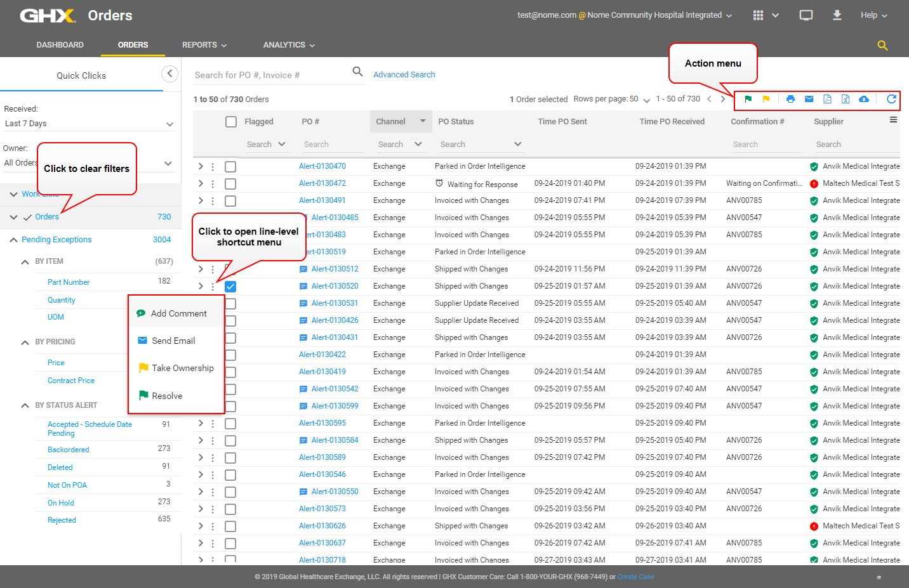Image resolution: width=909 pixels, height=588 pixels.
Task: Click the PO search magnifier icon
Action: click(358, 72)
